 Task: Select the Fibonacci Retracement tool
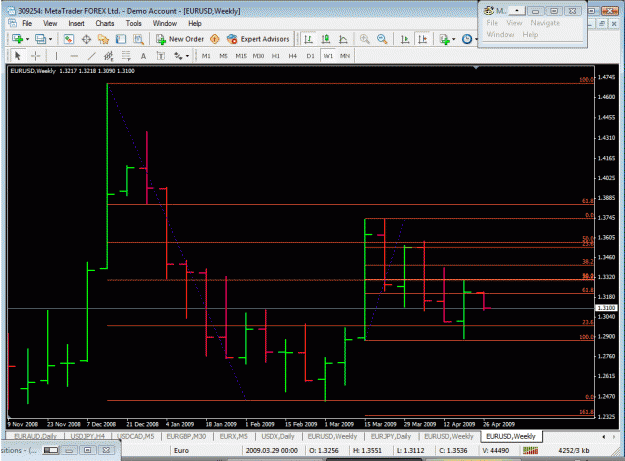pos(126,56)
